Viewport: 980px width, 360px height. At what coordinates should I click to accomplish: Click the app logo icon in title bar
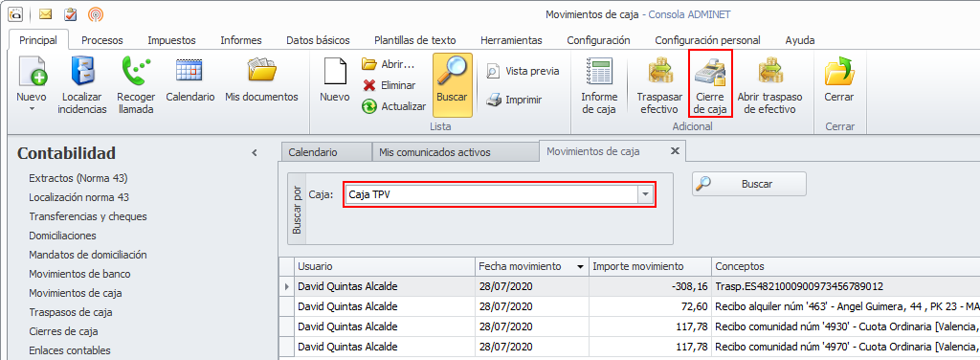tap(15, 13)
